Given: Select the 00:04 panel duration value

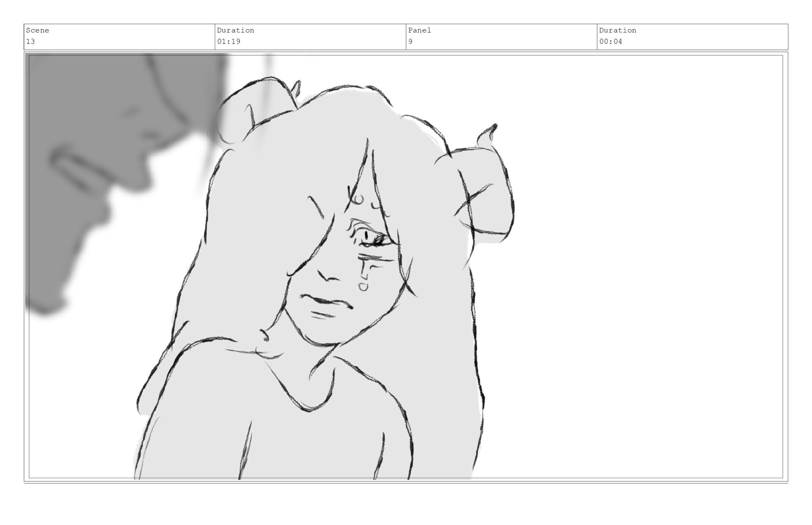Looking at the screenshot, I should [x=611, y=41].
